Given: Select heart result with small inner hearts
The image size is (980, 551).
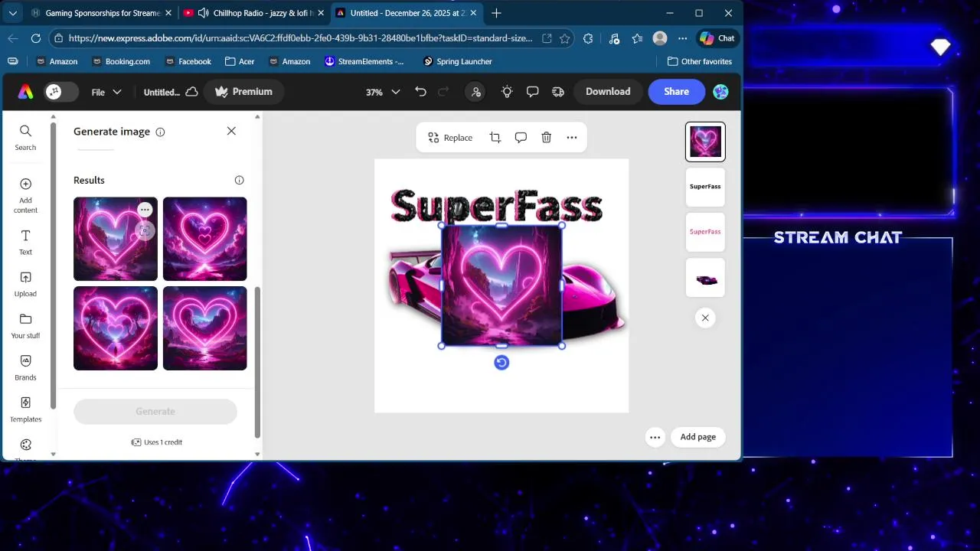Looking at the screenshot, I should point(204,239).
